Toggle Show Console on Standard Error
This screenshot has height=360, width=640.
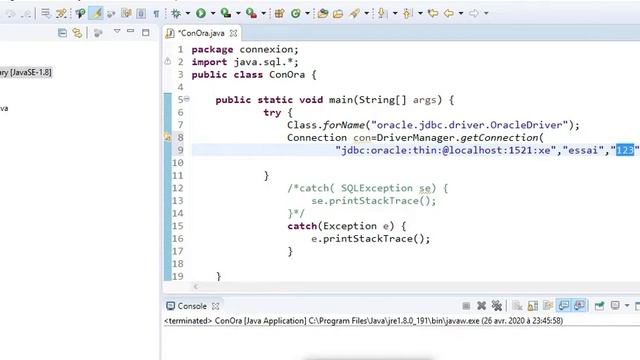[579, 306]
